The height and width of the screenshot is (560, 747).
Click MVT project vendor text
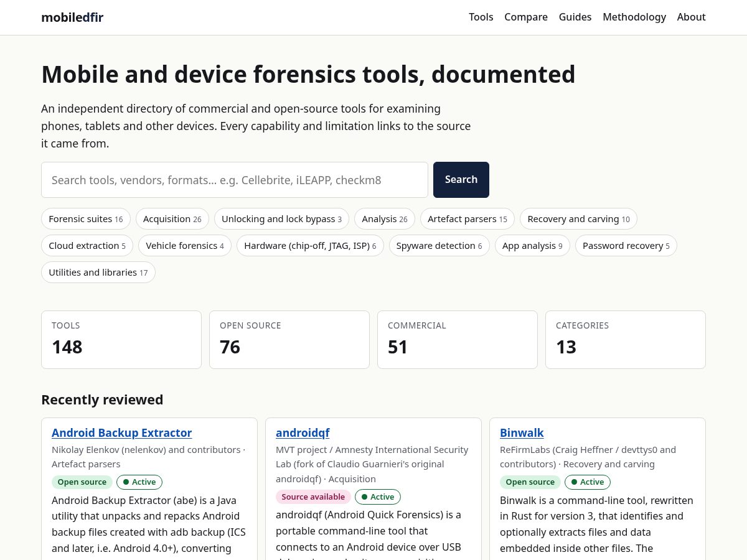click(372, 464)
